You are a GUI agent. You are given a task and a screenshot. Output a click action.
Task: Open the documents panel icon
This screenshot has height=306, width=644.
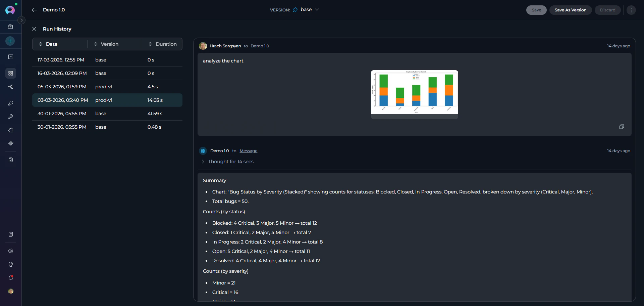(x=10, y=160)
